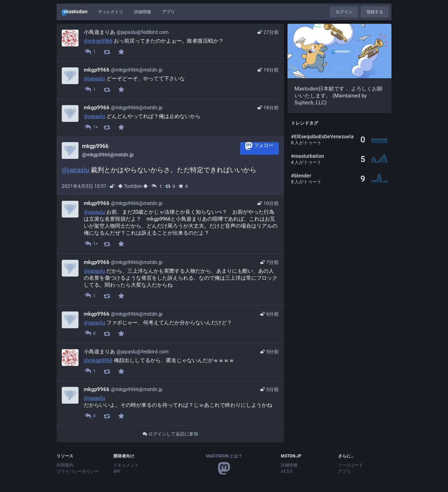This screenshot has width=448, height=492.
Task: Reply to the 18分前 mkgp9966 post
Action: 88,127
